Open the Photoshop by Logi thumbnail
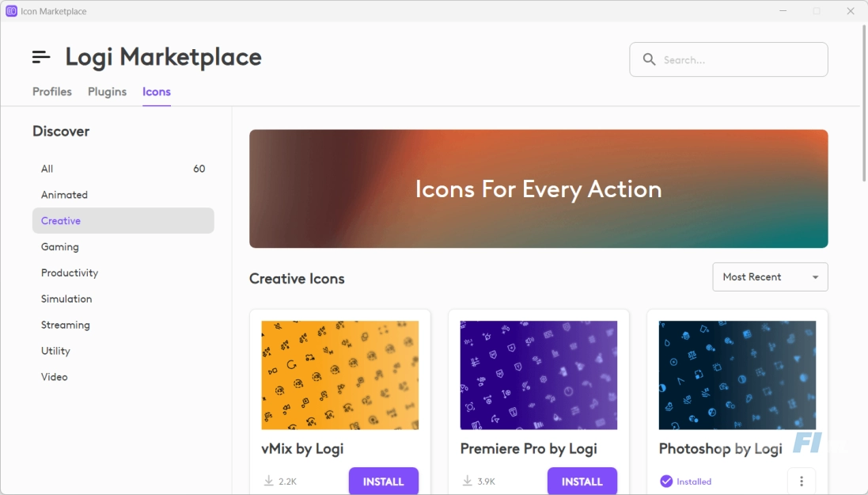Image resolution: width=868 pixels, height=495 pixels. (x=737, y=375)
